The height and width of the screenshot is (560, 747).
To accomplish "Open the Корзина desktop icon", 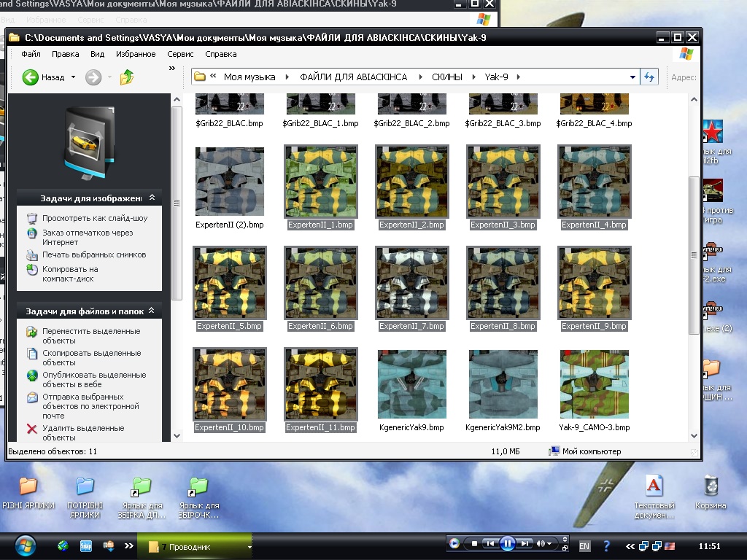I will 711,492.
